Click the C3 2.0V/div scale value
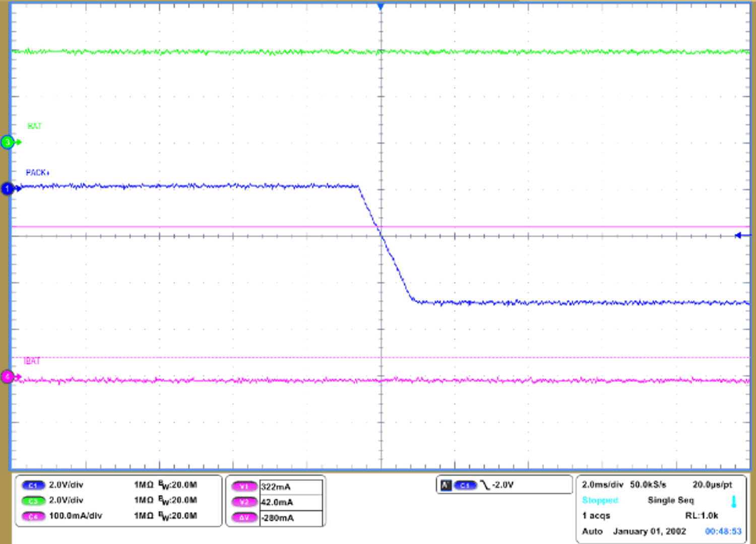 point(66,501)
